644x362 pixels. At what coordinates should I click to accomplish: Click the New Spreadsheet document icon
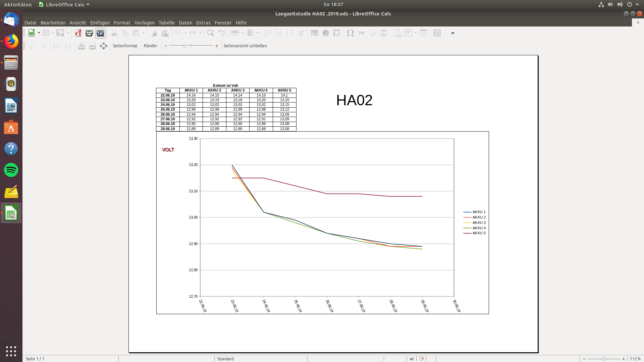coord(32,33)
